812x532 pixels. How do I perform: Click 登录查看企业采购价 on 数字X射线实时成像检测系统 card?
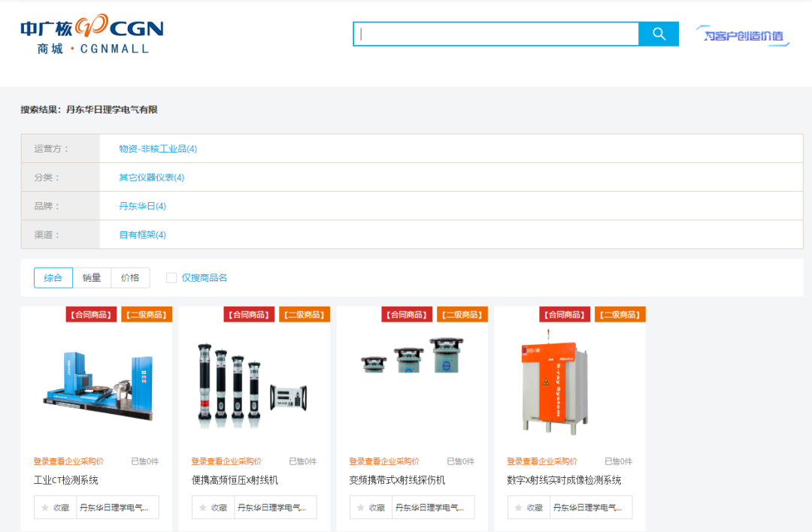point(542,461)
